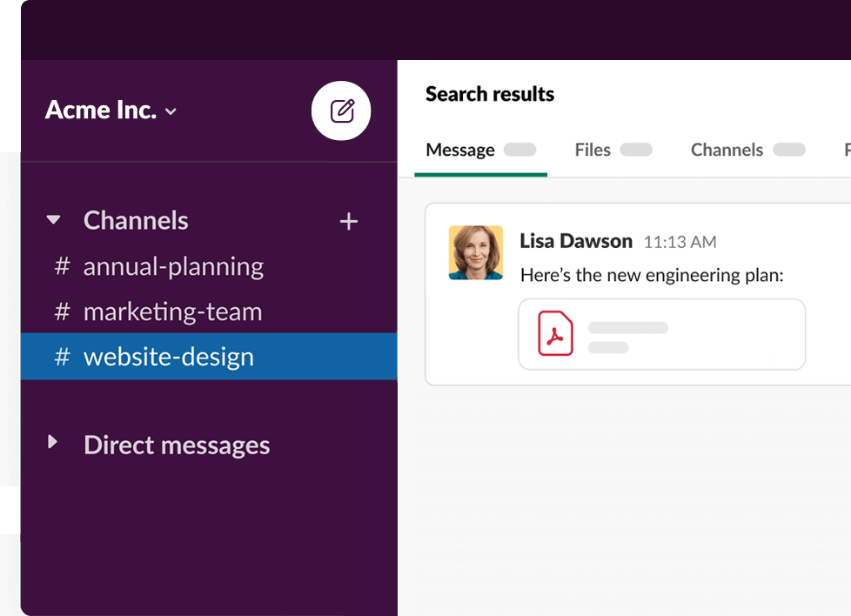Open the Acme Inc. workspace dropdown chevron
851x616 pixels.
171,111
